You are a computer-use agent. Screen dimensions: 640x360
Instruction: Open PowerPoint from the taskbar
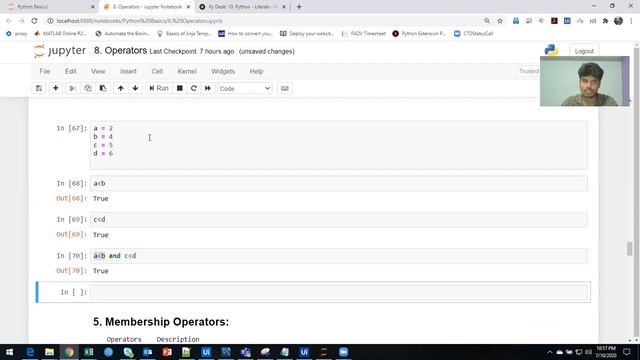pyautogui.click(x=167, y=352)
